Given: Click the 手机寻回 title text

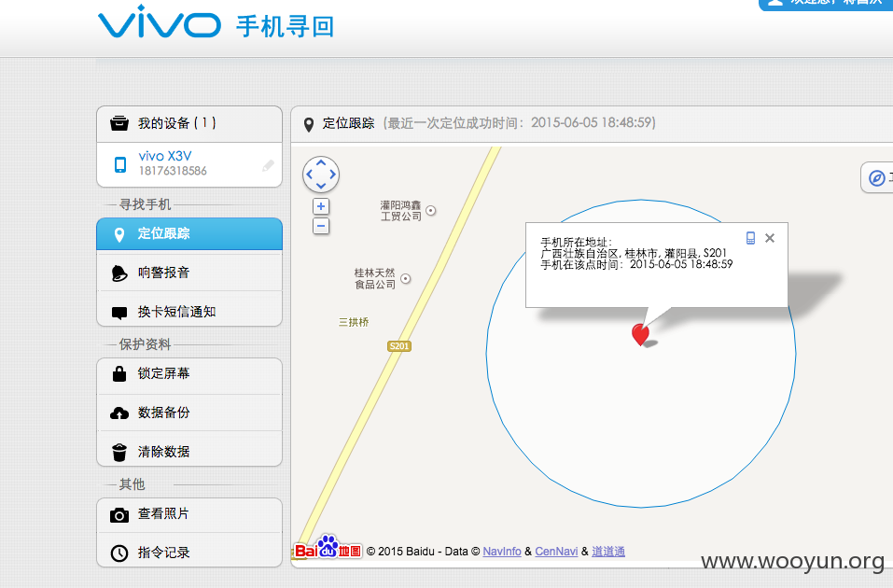Looking at the screenshot, I should pos(286,27).
